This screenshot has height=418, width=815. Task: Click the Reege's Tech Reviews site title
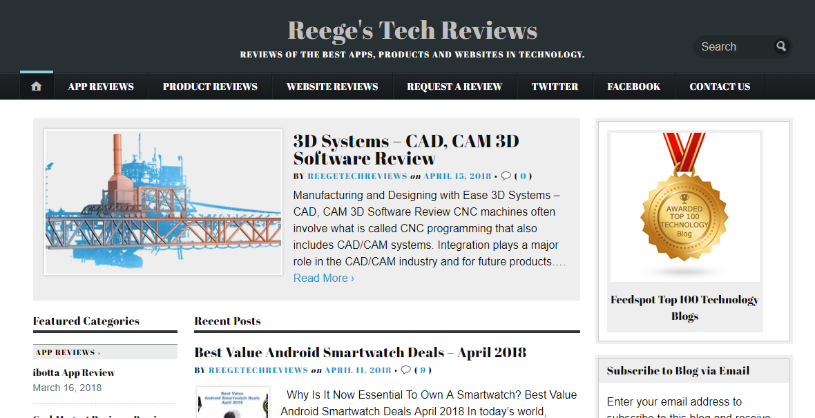pyautogui.click(x=412, y=30)
